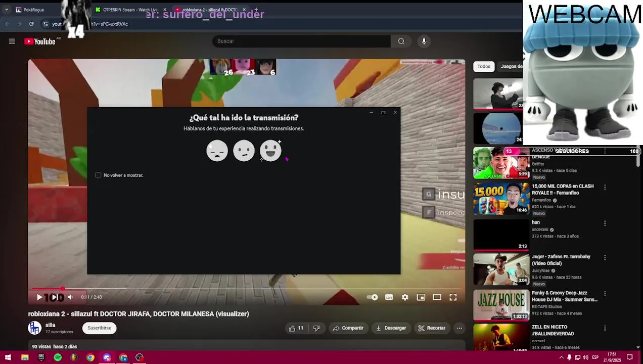Open File Explorer from the taskbar

click(25, 357)
